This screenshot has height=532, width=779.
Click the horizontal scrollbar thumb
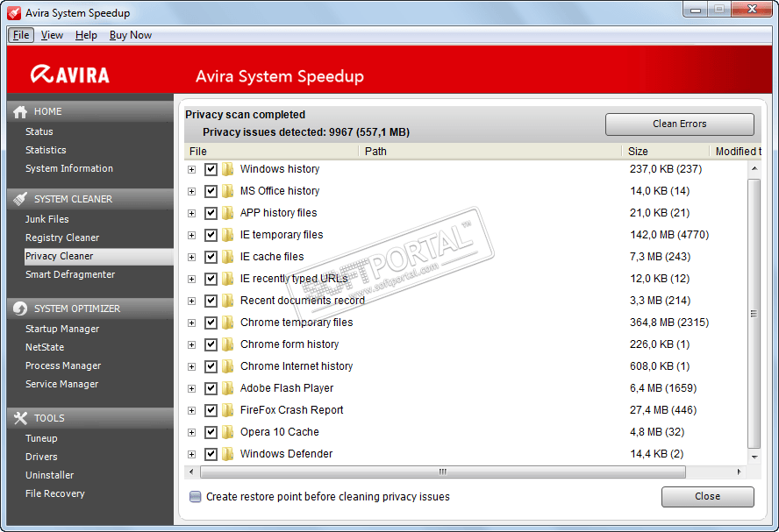click(x=443, y=472)
